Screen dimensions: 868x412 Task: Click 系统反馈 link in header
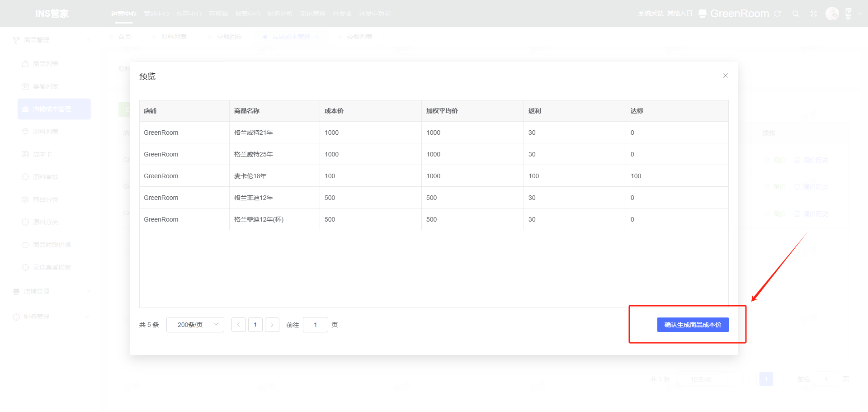point(651,13)
